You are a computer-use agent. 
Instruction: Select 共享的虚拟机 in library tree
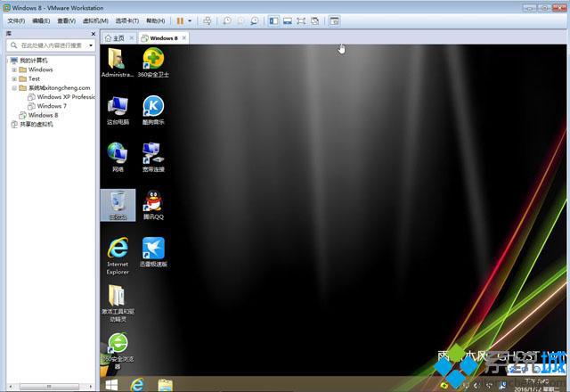(x=32, y=124)
